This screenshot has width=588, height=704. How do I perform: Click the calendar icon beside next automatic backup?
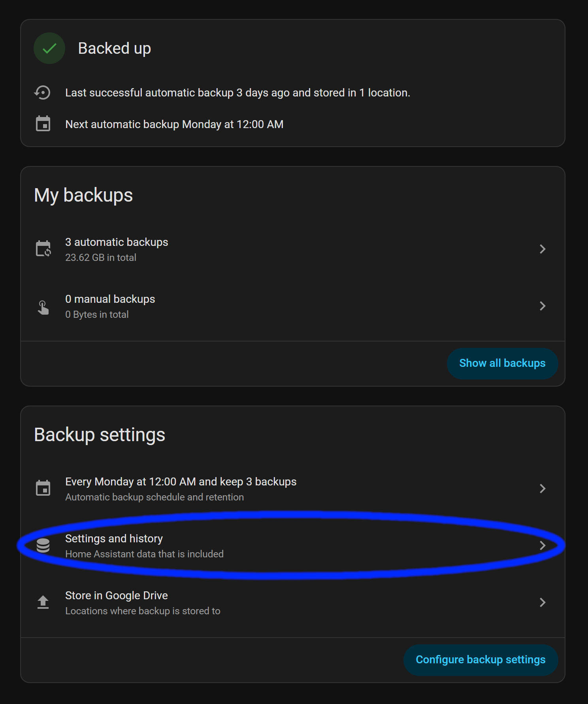42,124
